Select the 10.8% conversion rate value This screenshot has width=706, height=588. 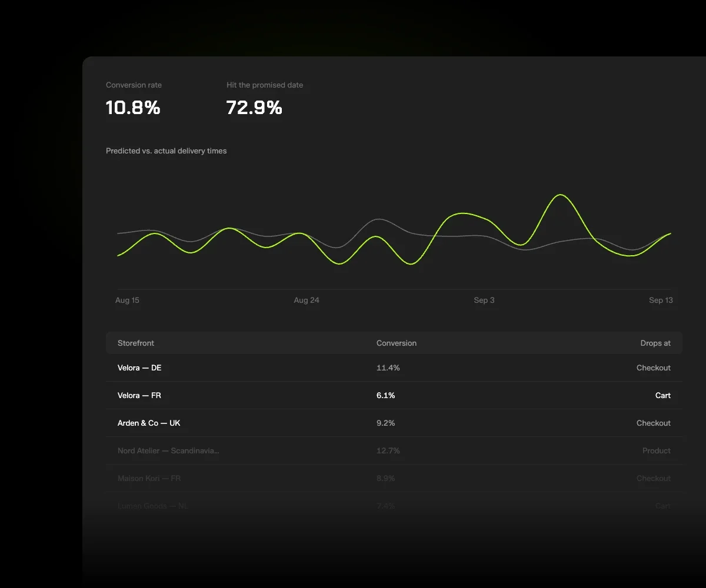pyautogui.click(x=133, y=108)
